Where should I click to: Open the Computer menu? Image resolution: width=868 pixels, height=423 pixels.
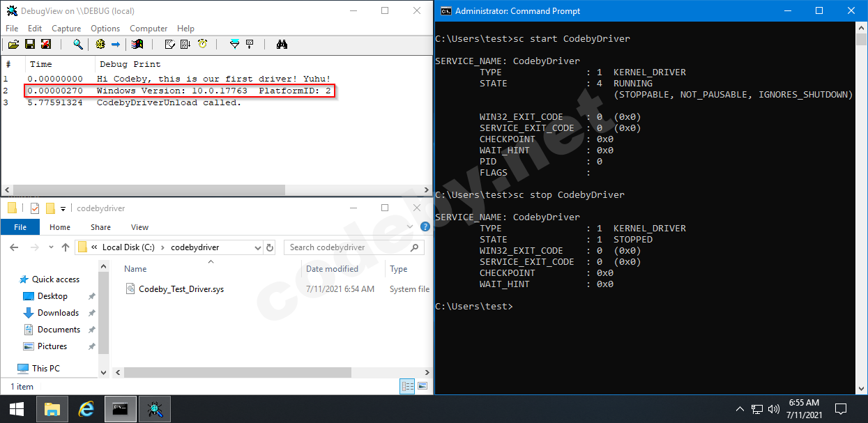pyautogui.click(x=149, y=29)
